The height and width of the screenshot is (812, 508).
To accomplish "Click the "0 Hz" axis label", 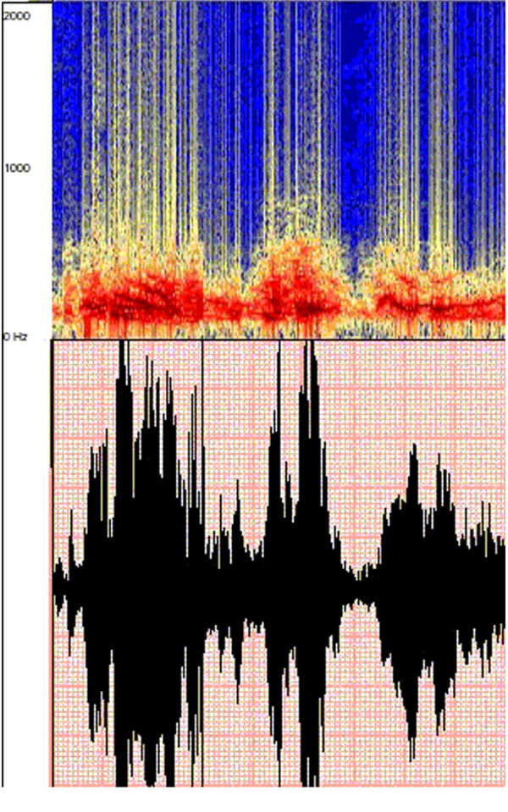I will [15, 336].
